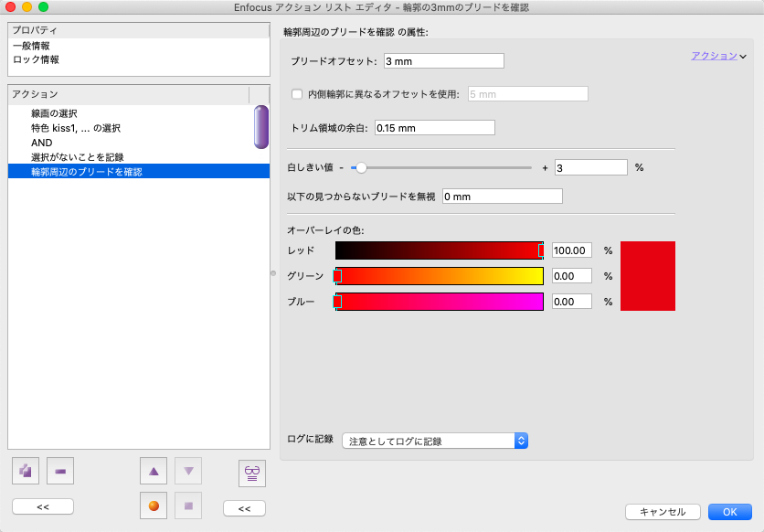Click the white threshold slider handle
The height and width of the screenshot is (532, 764).
(361, 167)
